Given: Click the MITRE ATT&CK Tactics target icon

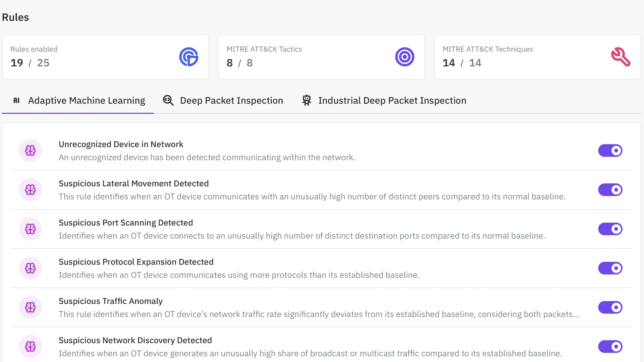Looking at the screenshot, I should 405,57.
